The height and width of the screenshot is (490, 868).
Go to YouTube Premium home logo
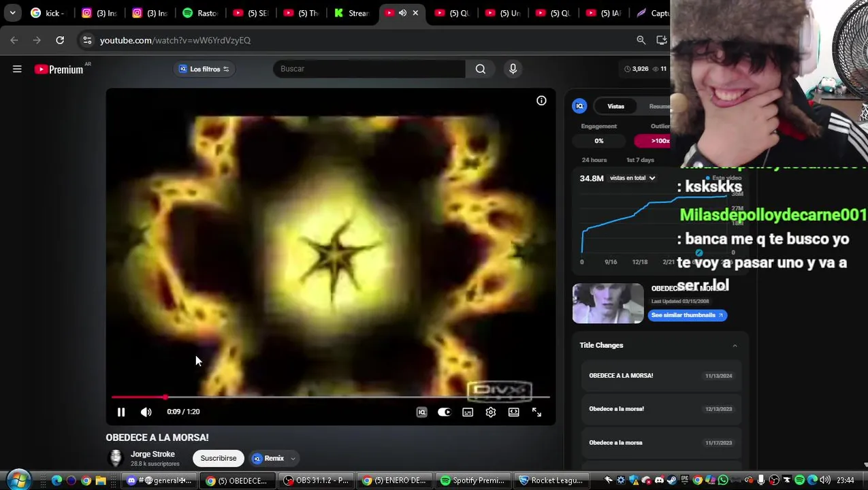point(60,69)
